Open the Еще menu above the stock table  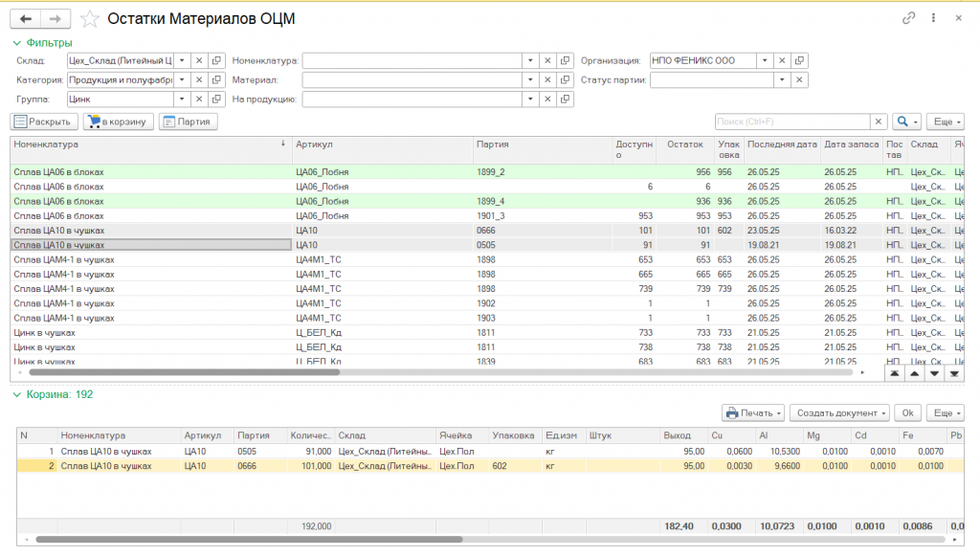[x=946, y=122]
